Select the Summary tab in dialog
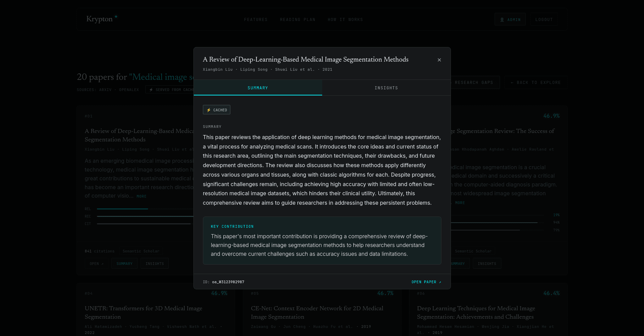The image size is (644, 336). pos(258,88)
